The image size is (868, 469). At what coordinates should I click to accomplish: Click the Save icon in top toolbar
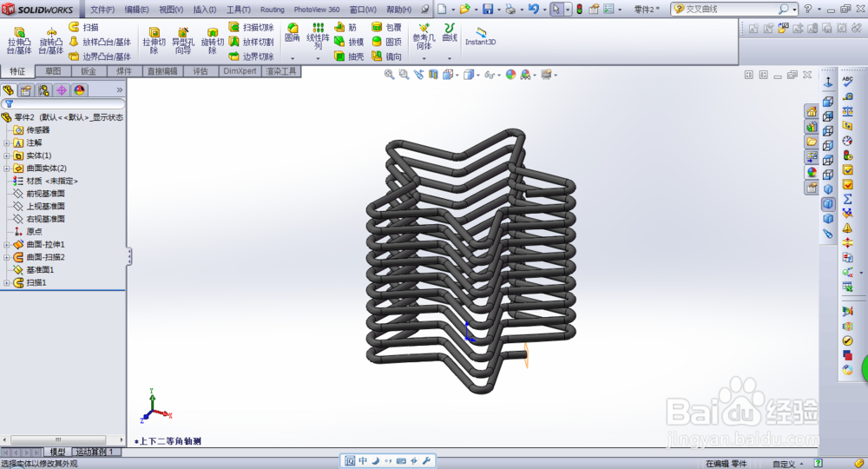click(488, 9)
